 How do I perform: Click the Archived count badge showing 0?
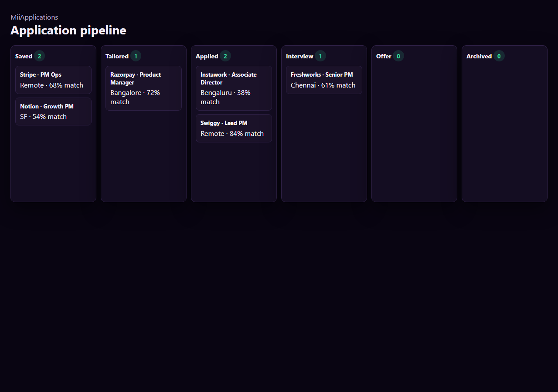[499, 56]
